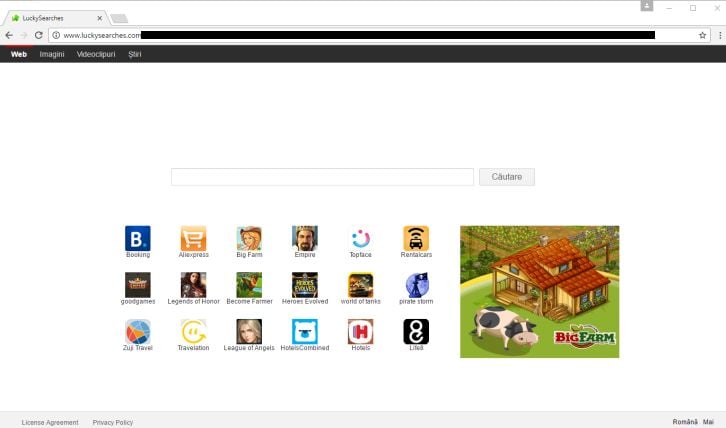
Task: Switch to the Videoclipuri search tab
Action: pyautogui.click(x=96, y=54)
